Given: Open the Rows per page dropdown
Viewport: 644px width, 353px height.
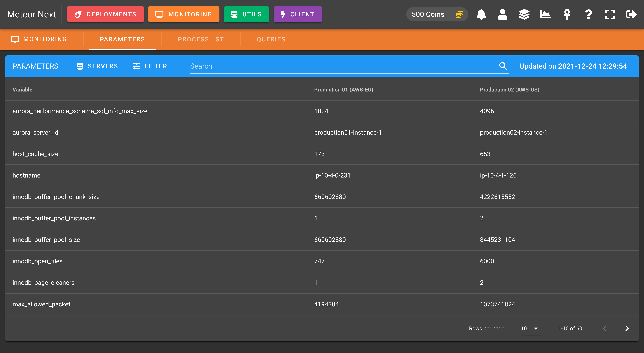Looking at the screenshot, I should 531,329.
